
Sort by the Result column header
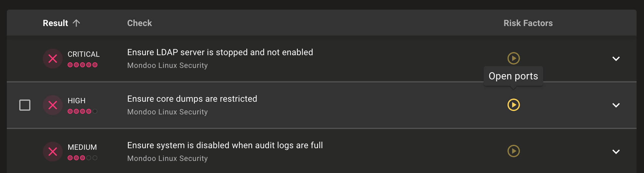55,23
